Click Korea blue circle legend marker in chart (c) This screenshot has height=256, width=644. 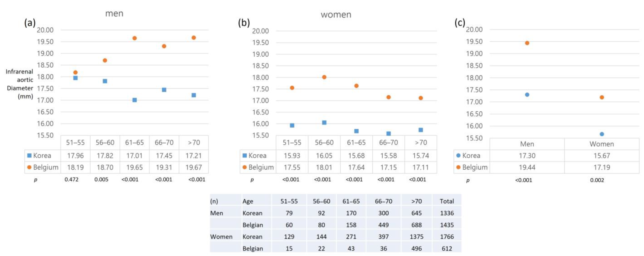(458, 155)
